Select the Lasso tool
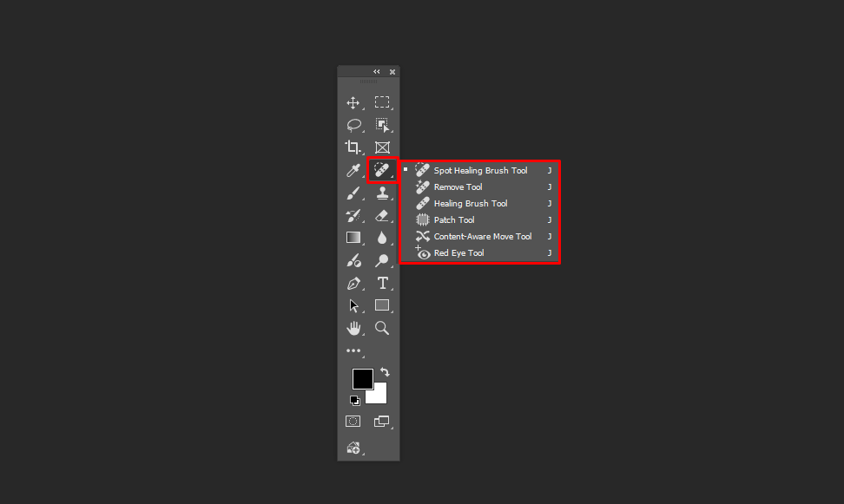 [x=353, y=125]
